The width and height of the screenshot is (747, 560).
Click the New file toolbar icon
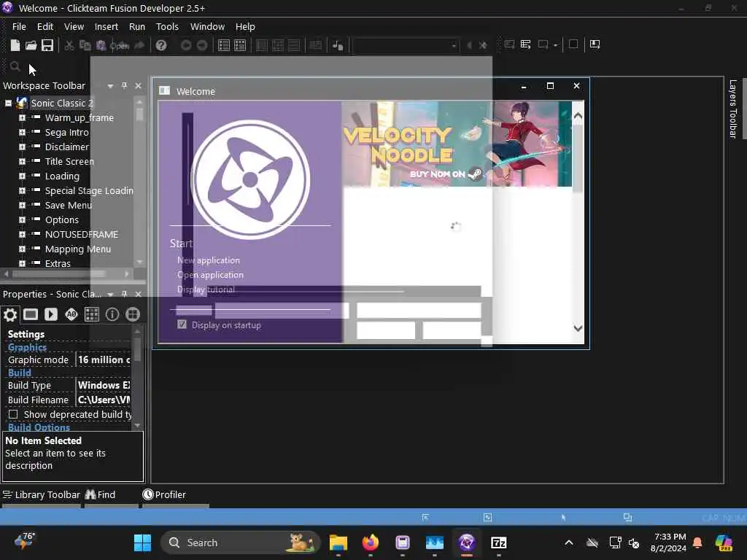click(15, 45)
